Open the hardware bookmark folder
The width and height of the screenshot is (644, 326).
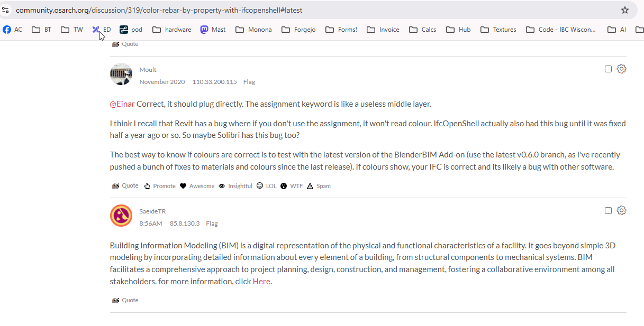click(172, 30)
